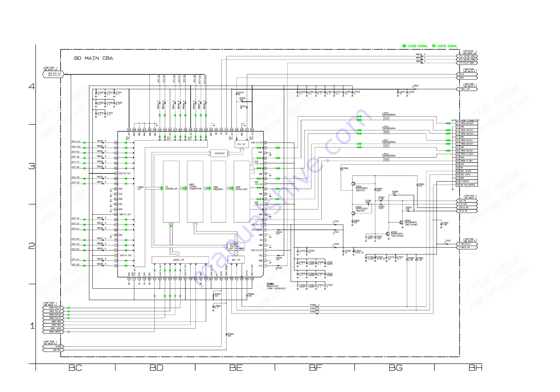This screenshot has width=560, height=392.
Task: Click the Q7502 buffer transistor symbol
Action: (x=353, y=184)
